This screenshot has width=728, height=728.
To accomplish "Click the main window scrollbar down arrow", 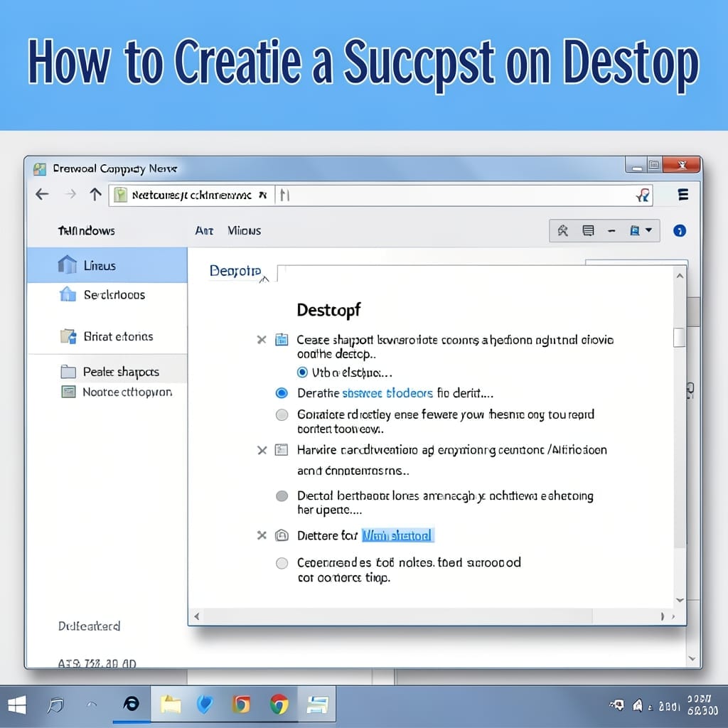I will tap(692, 658).
